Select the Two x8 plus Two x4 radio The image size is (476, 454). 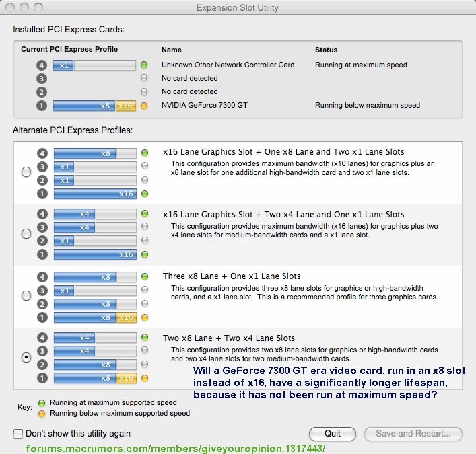tap(26, 357)
